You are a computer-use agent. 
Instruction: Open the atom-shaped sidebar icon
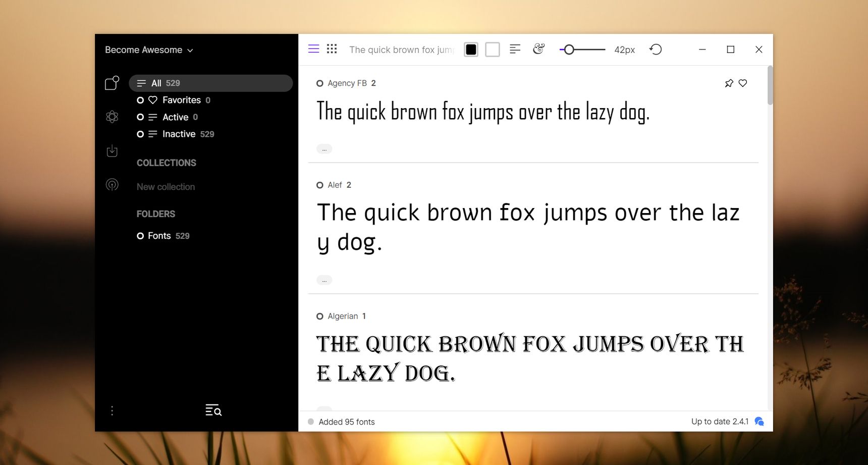click(112, 117)
